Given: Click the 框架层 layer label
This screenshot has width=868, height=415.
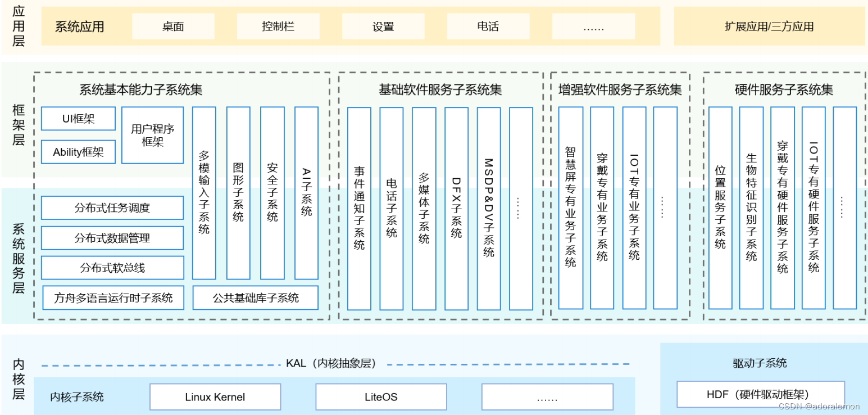Looking at the screenshot, I should [x=19, y=125].
